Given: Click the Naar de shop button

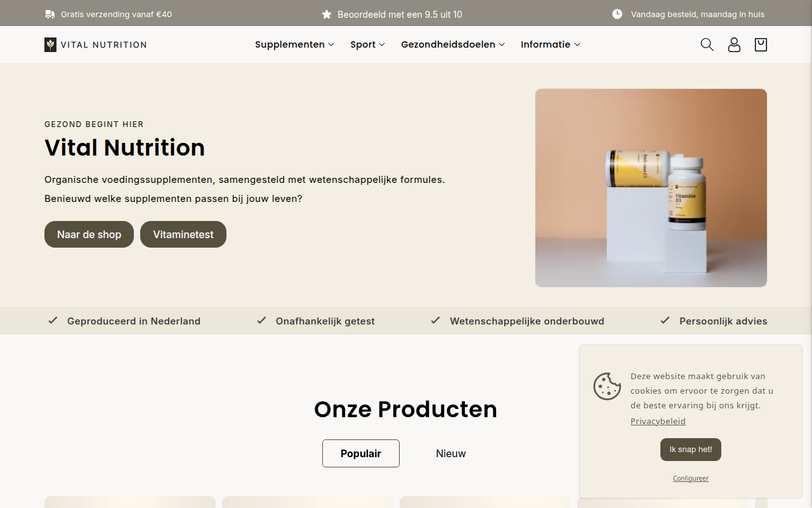Looking at the screenshot, I should (89, 234).
